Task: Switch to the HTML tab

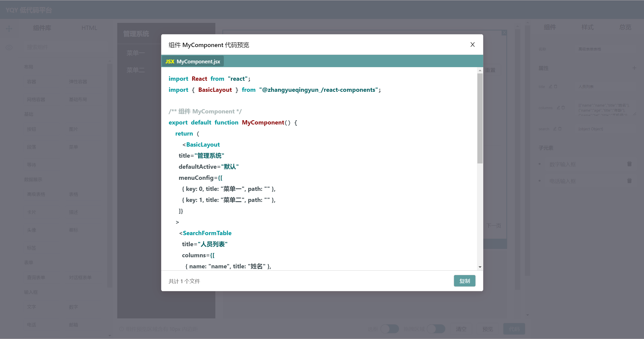Action: 89,28
